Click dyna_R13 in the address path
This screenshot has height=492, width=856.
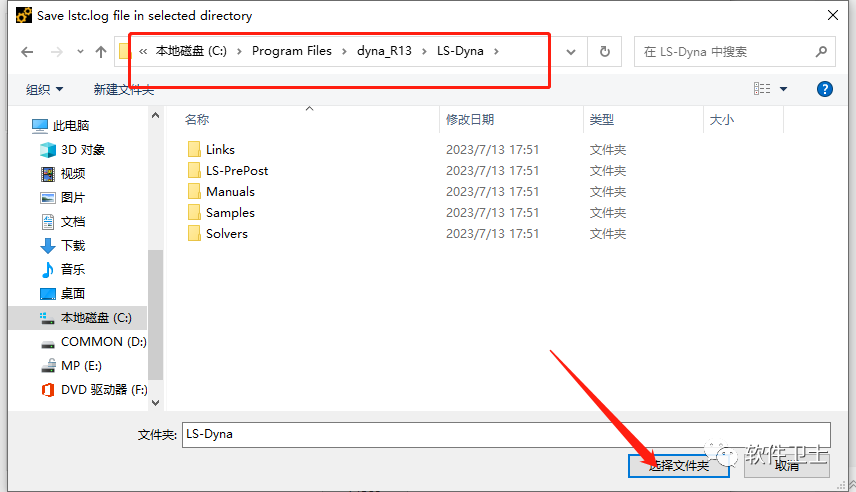384,51
